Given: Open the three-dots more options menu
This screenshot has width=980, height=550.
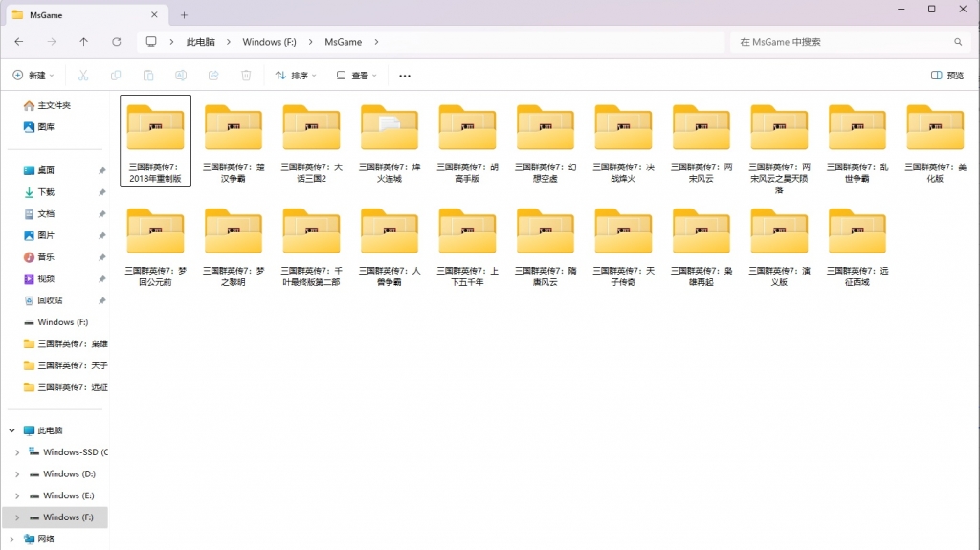Looking at the screenshot, I should (405, 76).
